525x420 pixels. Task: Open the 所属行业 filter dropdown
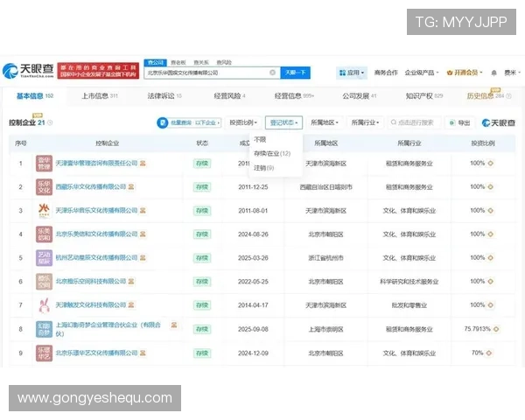pos(365,122)
